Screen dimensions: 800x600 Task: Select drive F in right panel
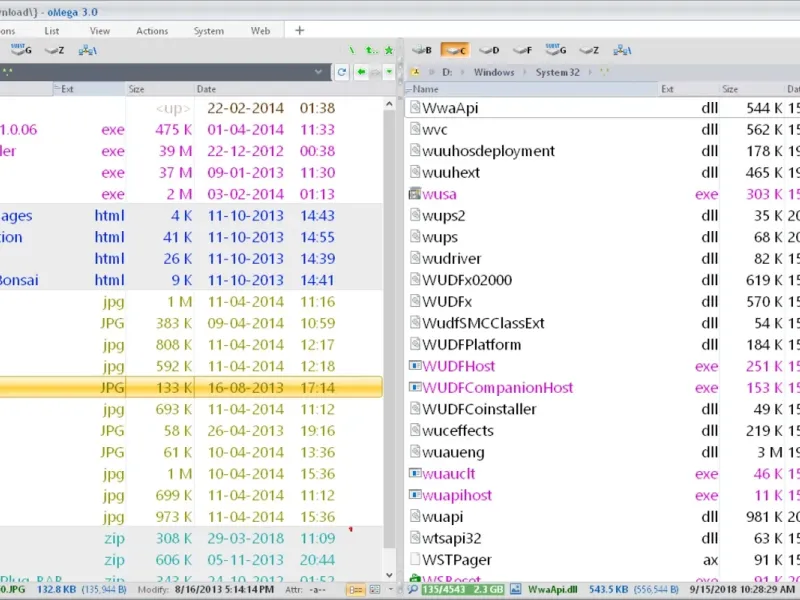click(x=523, y=49)
